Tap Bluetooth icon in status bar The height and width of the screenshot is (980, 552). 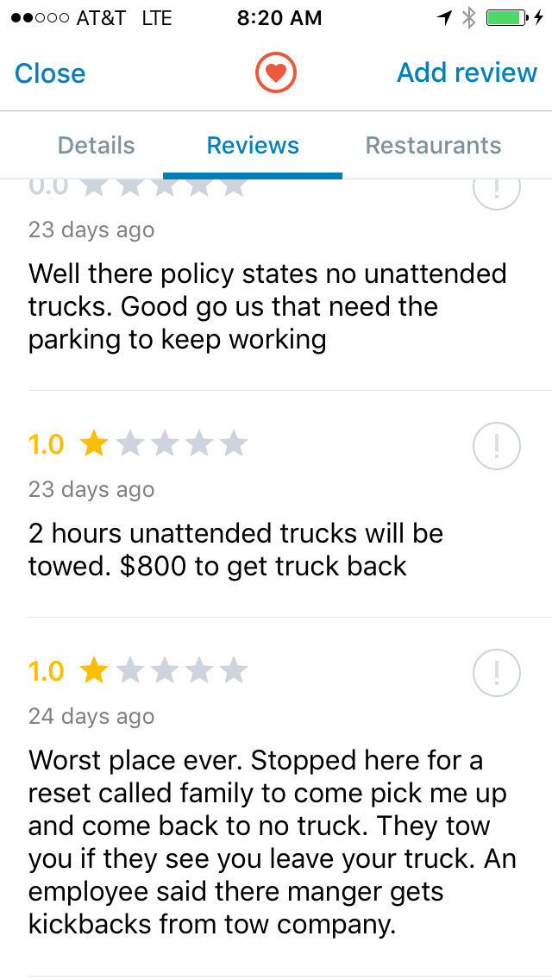point(468,18)
